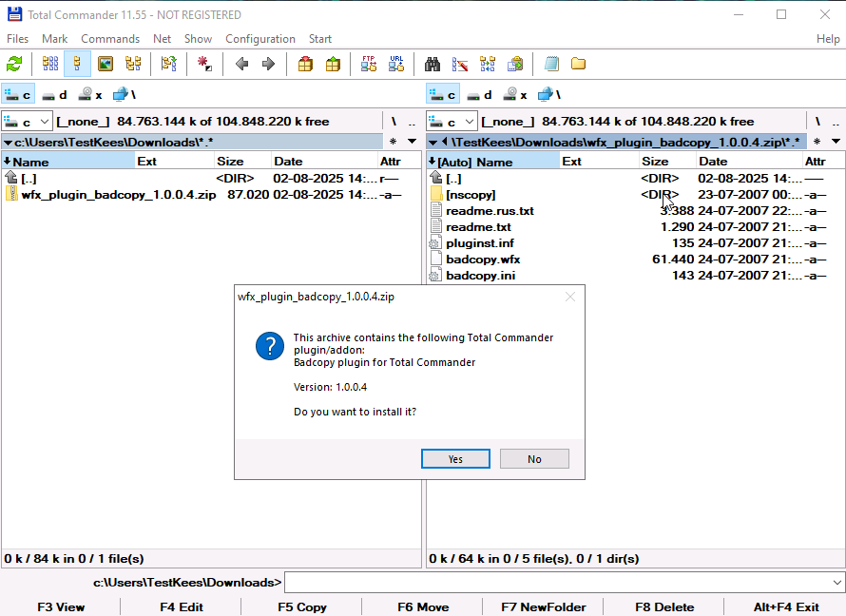Sort the right panel by Date column
The height and width of the screenshot is (616, 846).
(748, 162)
